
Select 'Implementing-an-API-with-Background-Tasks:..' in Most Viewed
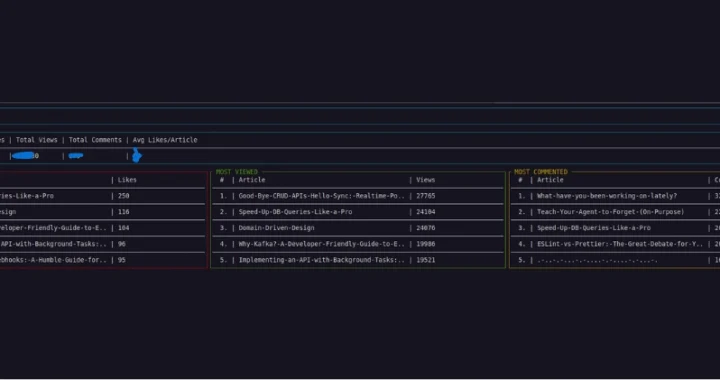coord(321,260)
